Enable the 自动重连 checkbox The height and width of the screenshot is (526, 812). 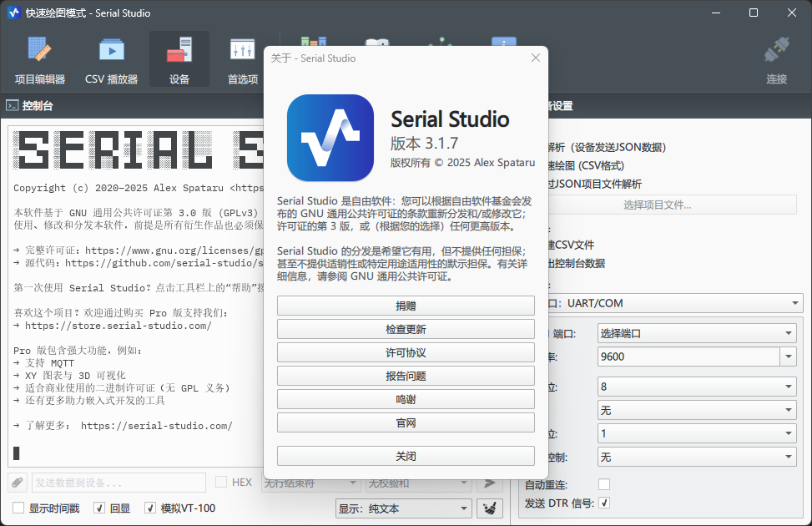(x=604, y=484)
